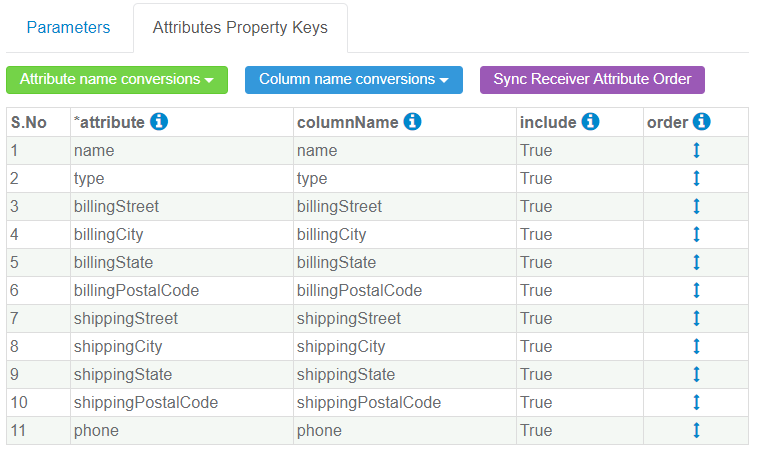Viewport: 769px width, 461px height.
Task: Click the reorder arrow for shippingPostalCode row
Action: (696, 402)
